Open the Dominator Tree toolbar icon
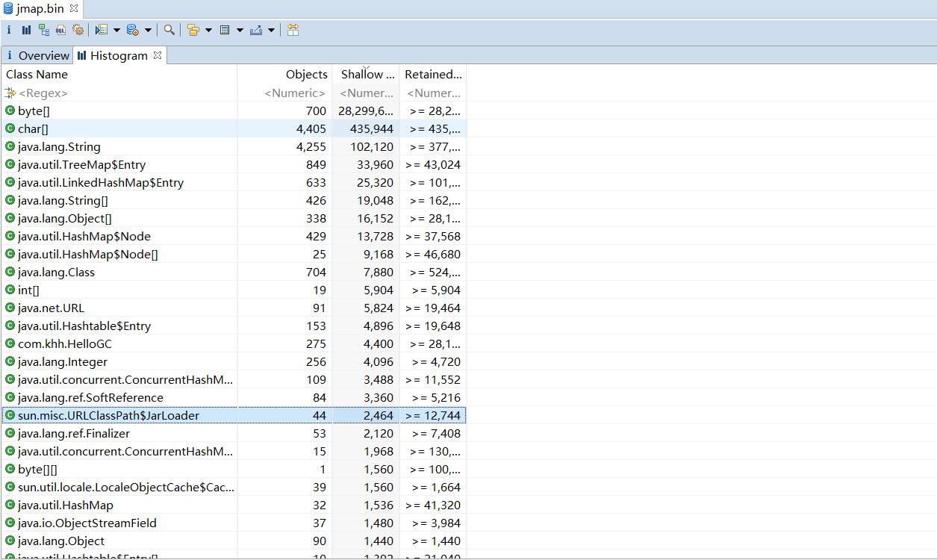937x560 pixels. pos(44,30)
